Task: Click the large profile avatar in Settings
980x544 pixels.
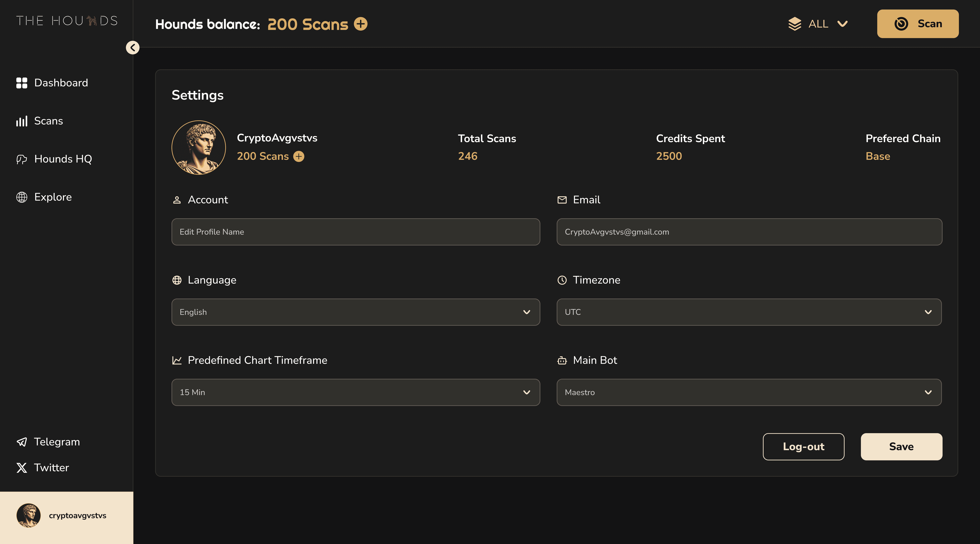Action: 199,148
